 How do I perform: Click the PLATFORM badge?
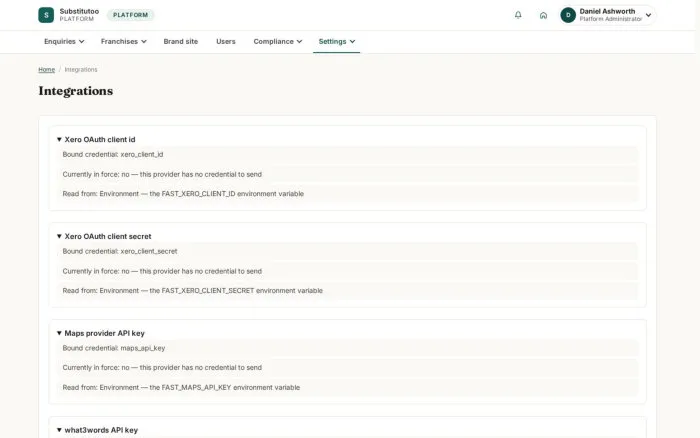tap(130, 15)
